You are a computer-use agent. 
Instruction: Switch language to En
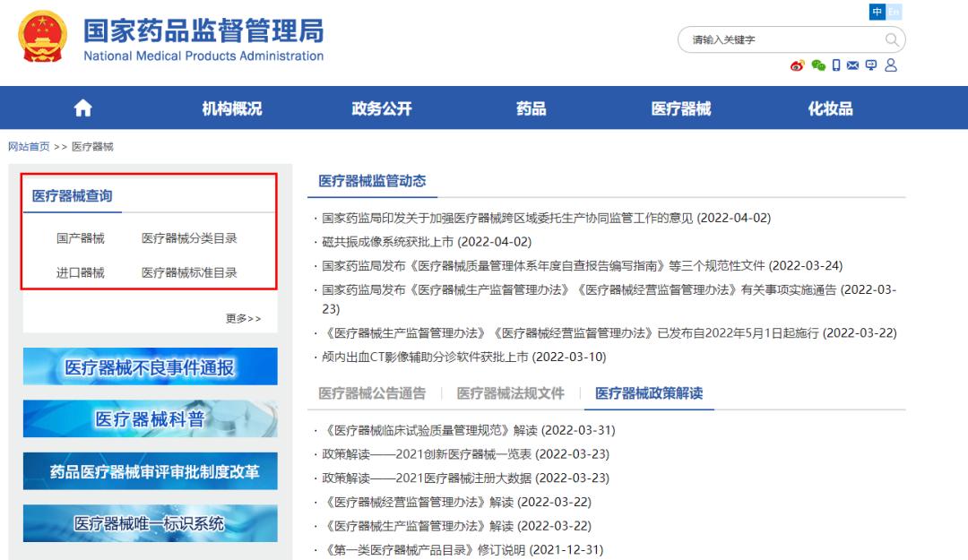pos(894,12)
